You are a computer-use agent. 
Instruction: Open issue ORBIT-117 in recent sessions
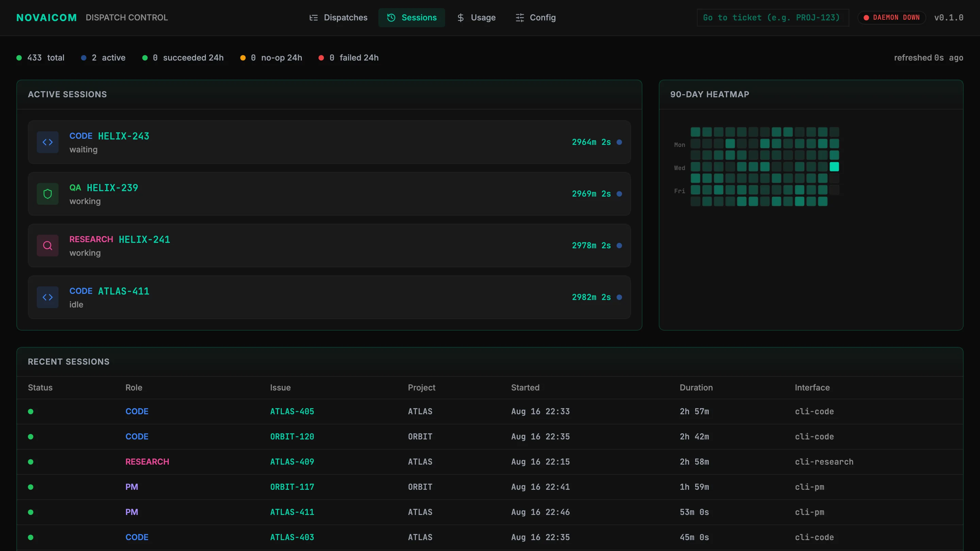(292, 487)
